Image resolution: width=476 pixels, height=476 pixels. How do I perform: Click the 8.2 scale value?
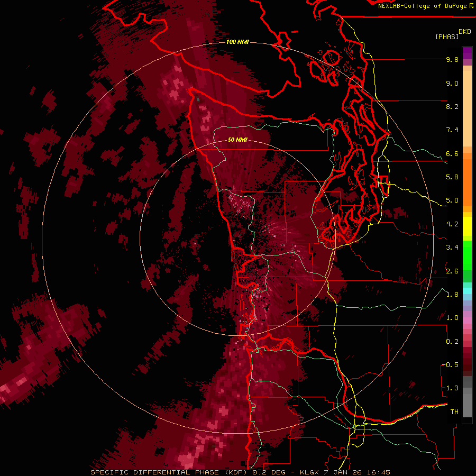click(452, 106)
